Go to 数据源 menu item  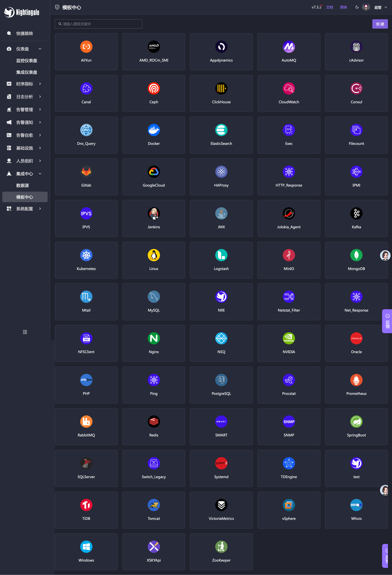tap(22, 185)
